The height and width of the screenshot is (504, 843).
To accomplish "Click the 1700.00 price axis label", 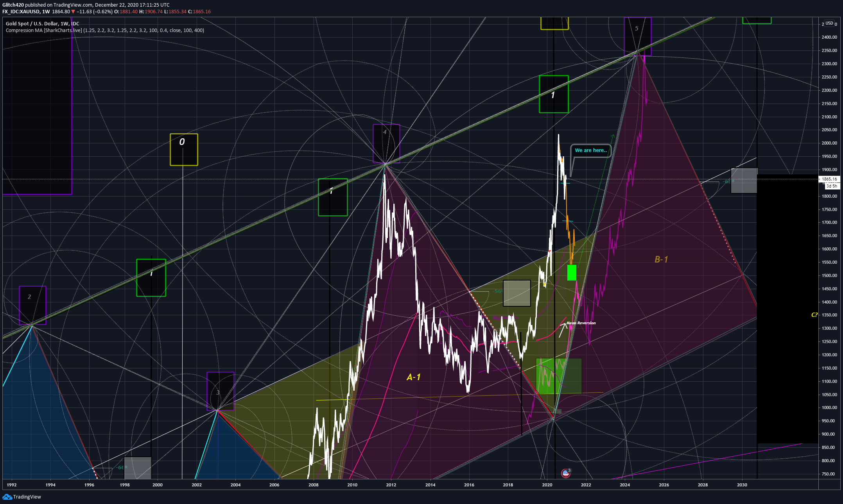I will 829,223.
